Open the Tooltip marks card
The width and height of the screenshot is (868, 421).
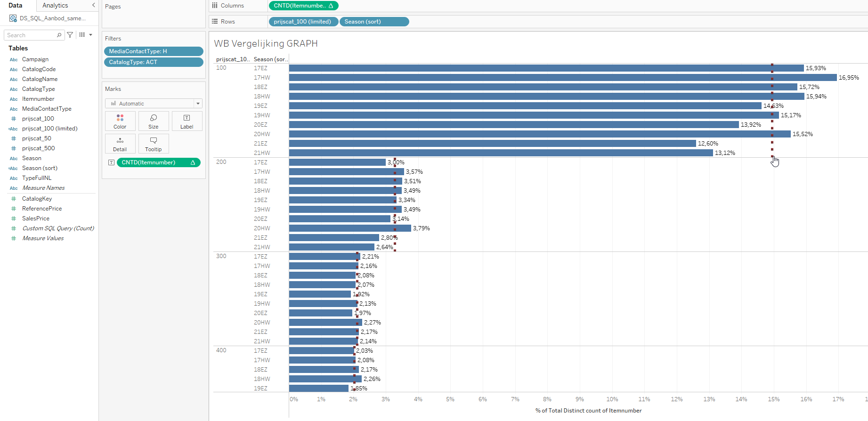[153, 144]
